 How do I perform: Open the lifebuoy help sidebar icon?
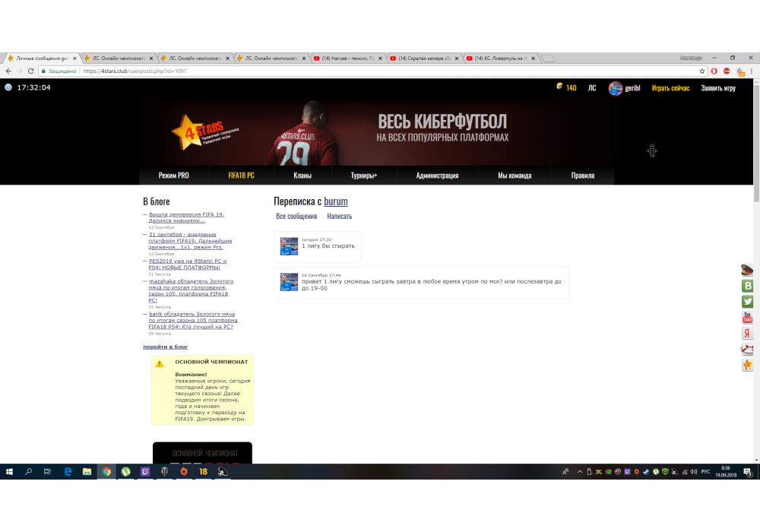[x=747, y=350]
